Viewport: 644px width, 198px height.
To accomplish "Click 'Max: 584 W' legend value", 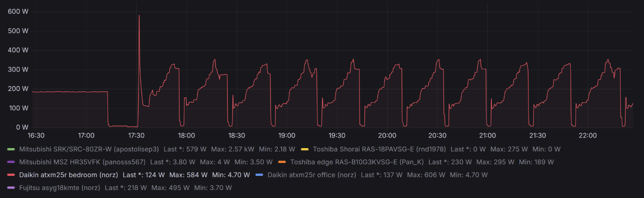I will pyautogui.click(x=188, y=175).
